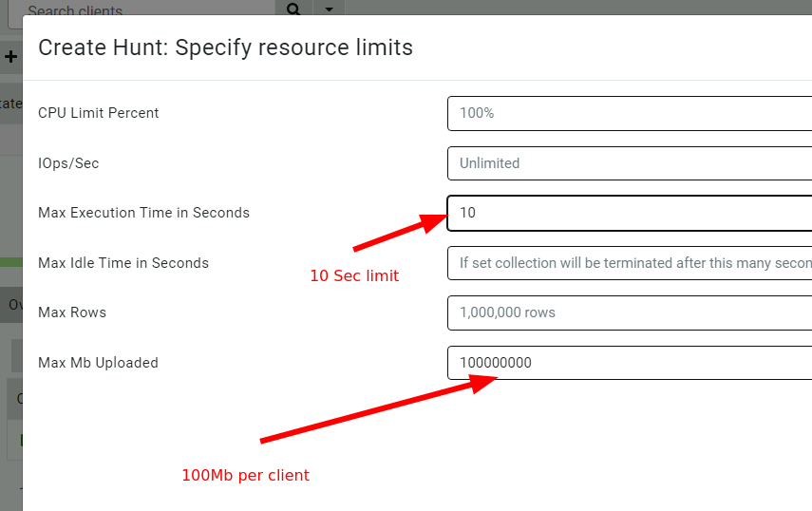Click the 'Max Execution Time in Seconds' label
The width and height of the screenshot is (812, 511).
pyautogui.click(x=144, y=213)
